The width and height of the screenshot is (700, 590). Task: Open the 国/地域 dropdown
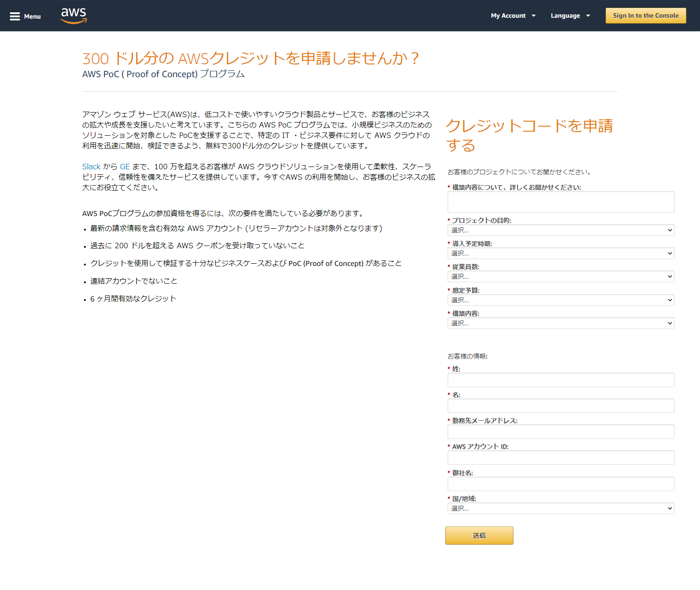tap(561, 508)
